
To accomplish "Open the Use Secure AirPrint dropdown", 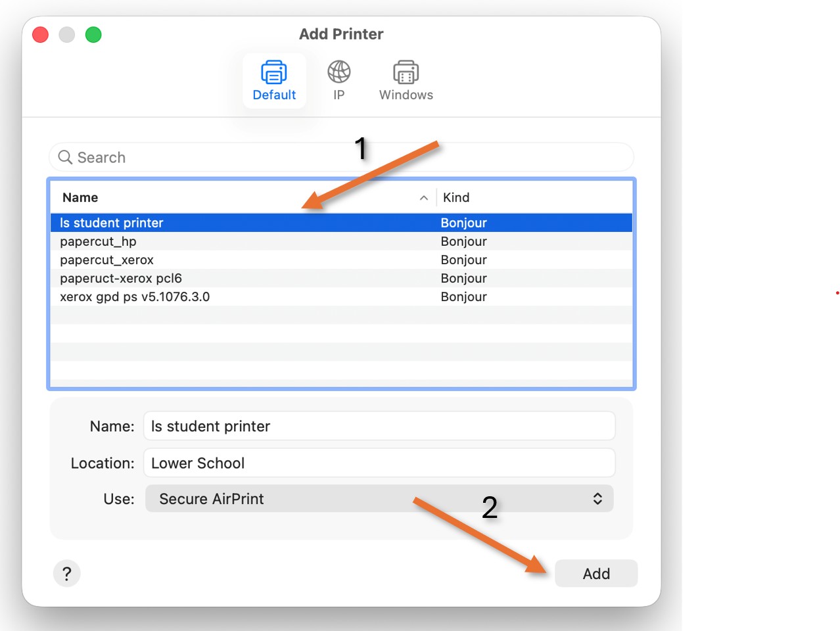I will pyautogui.click(x=379, y=498).
